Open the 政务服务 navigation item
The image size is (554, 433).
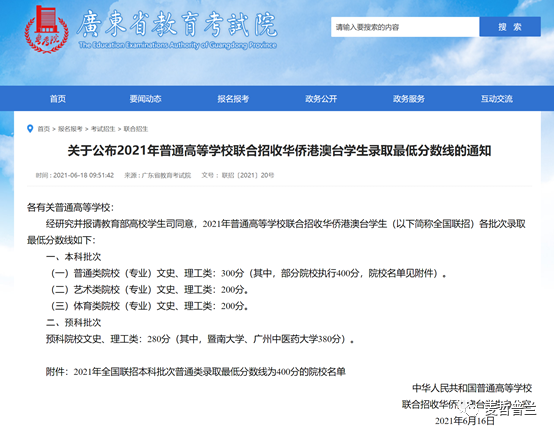point(409,99)
